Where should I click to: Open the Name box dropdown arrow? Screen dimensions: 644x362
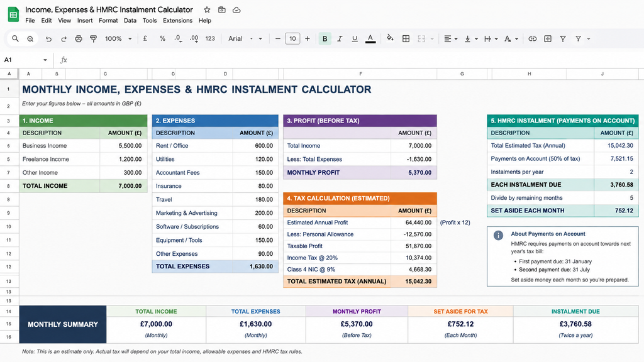45,60
